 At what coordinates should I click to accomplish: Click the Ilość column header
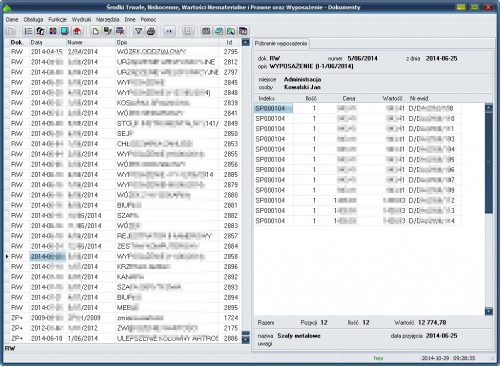click(311, 98)
